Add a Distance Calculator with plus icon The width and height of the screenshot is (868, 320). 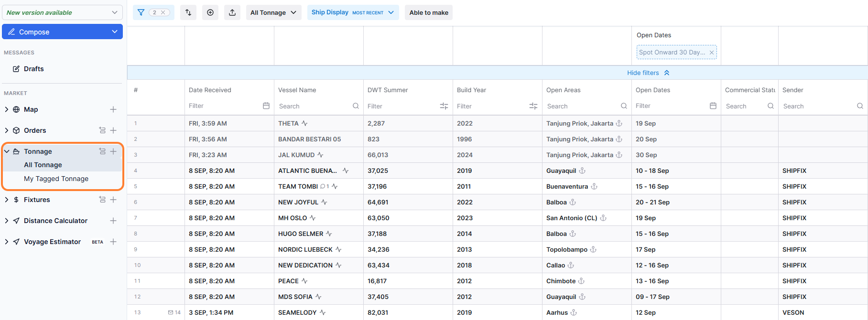pyautogui.click(x=113, y=221)
